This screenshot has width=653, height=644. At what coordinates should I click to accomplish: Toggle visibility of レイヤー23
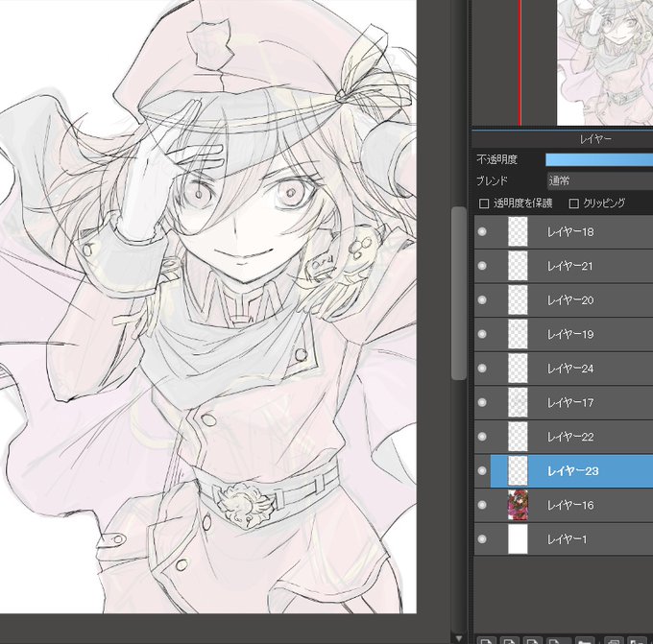pos(482,471)
